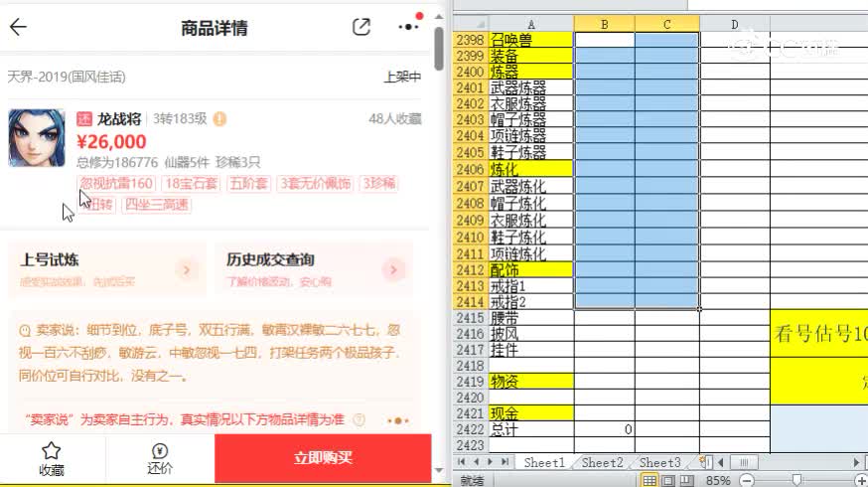Open the share icon in the header
The height and width of the screenshot is (487, 868).
361,27
